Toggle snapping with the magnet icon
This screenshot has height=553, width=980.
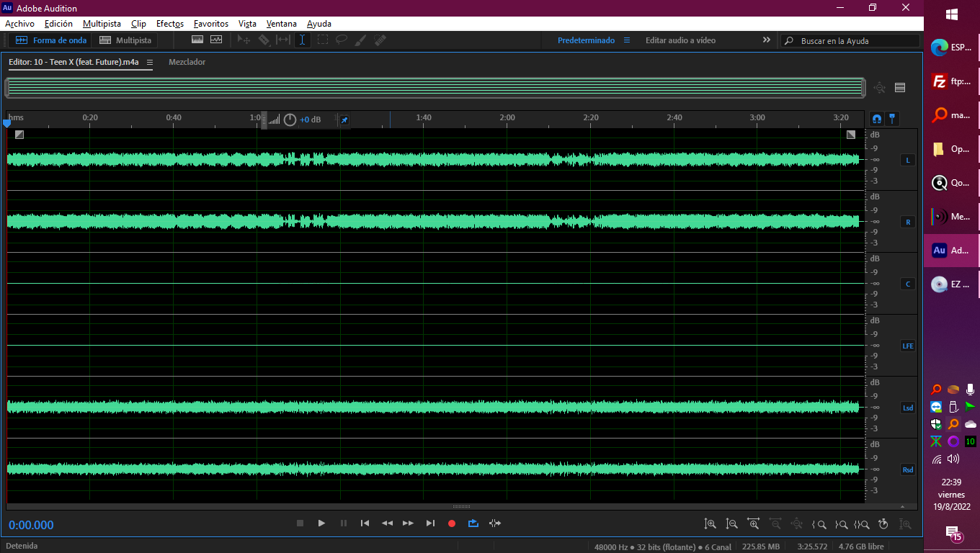877,119
